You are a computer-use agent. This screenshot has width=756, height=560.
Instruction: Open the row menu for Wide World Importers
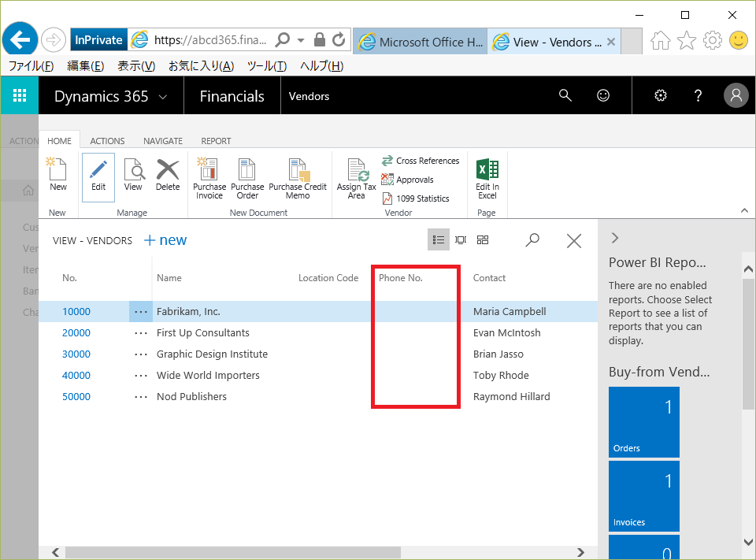coord(141,375)
